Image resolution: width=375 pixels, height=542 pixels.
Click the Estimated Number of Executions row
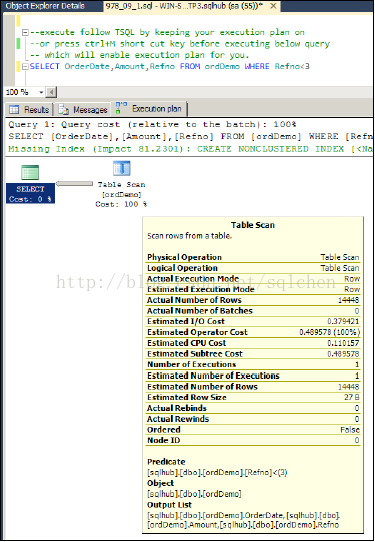coord(253,375)
